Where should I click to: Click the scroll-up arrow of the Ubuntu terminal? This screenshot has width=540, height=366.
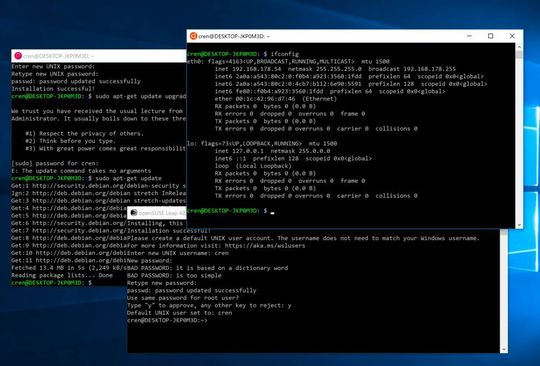[519, 46]
